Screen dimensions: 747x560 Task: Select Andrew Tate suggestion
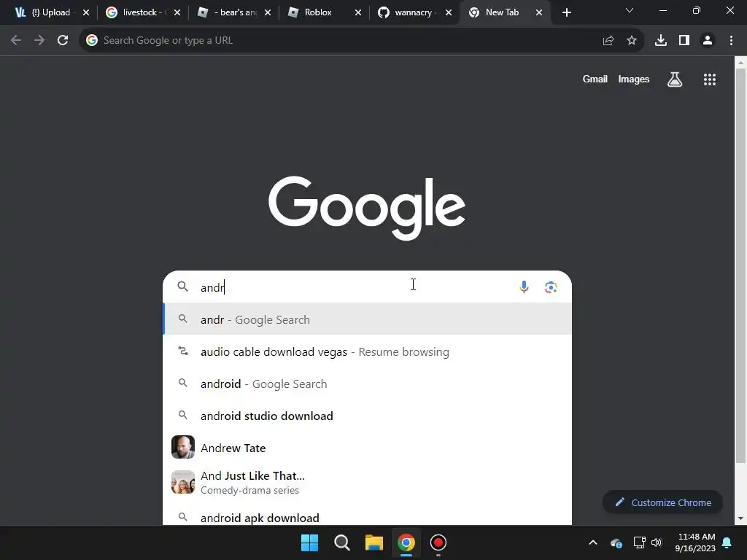368,448
